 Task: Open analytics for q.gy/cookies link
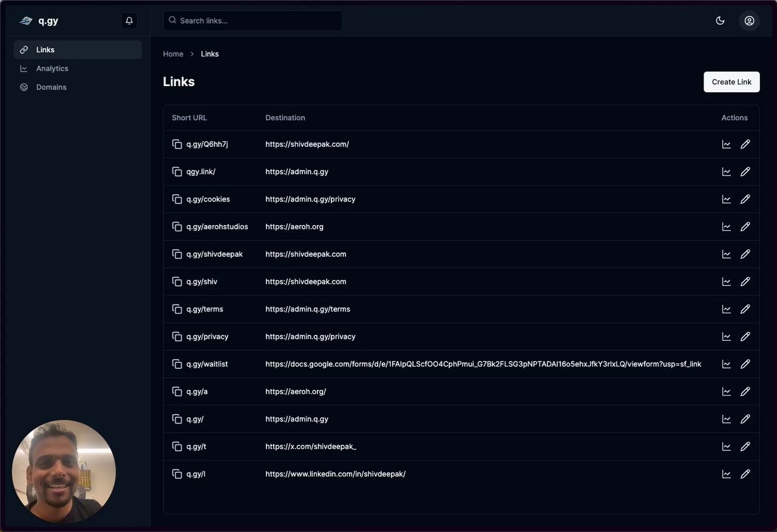[x=726, y=199]
